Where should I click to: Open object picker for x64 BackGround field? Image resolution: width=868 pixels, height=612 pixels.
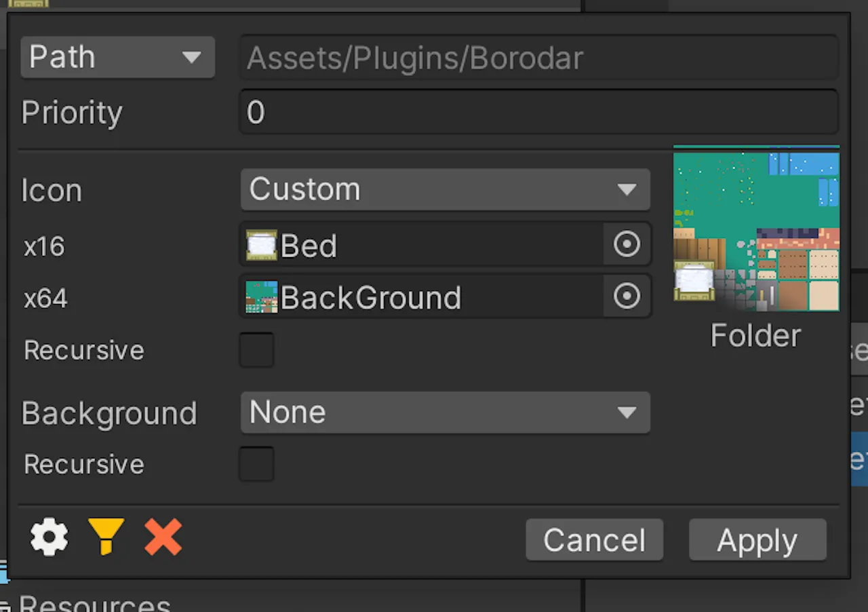pos(627,297)
